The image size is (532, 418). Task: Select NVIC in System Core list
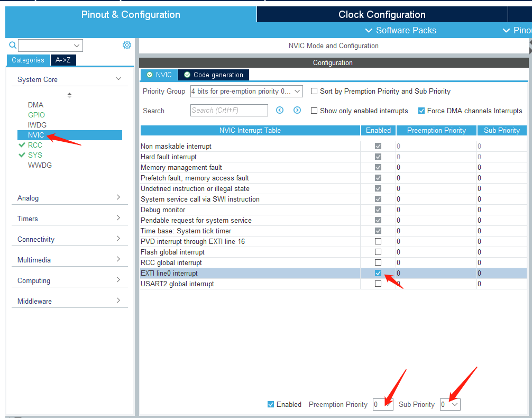click(x=70, y=135)
